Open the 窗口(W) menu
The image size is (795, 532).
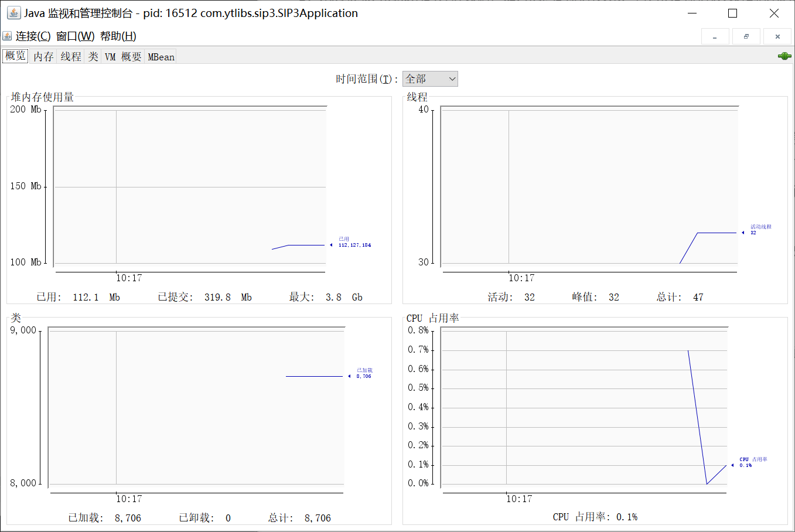coord(76,36)
